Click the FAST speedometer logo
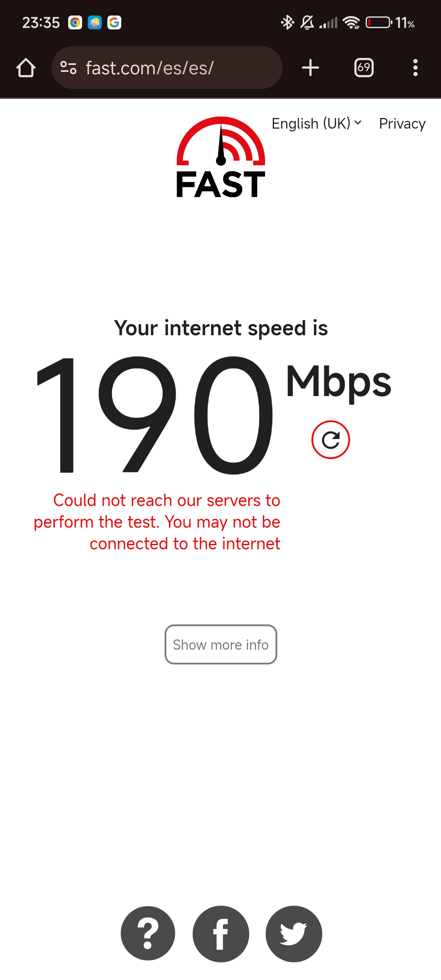 coord(221,157)
